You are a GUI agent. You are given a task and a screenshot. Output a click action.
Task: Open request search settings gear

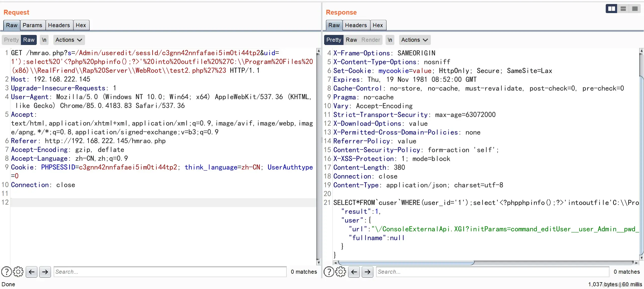coord(18,272)
